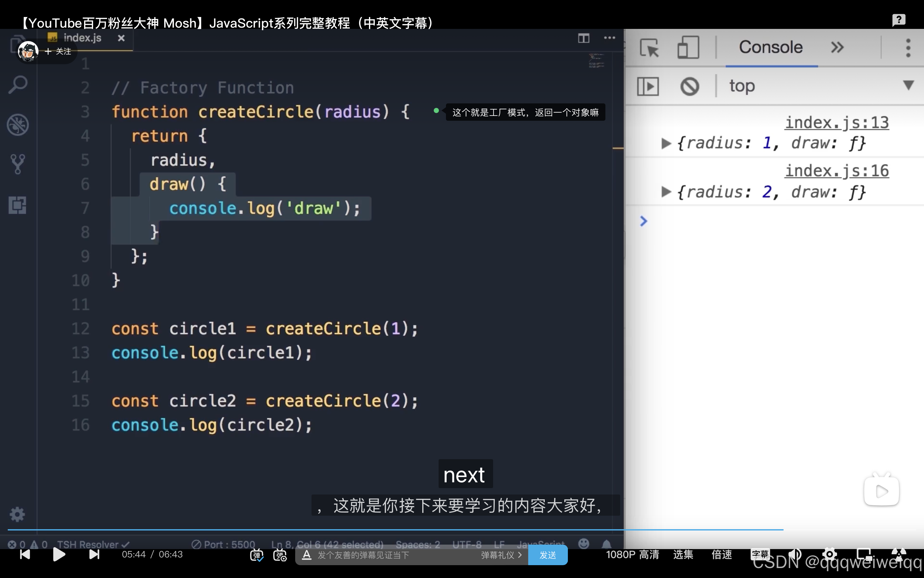Viewport: 924px width, 578px height.
Task: Open VS Code Search in activity bar
Action: point(18,84)
